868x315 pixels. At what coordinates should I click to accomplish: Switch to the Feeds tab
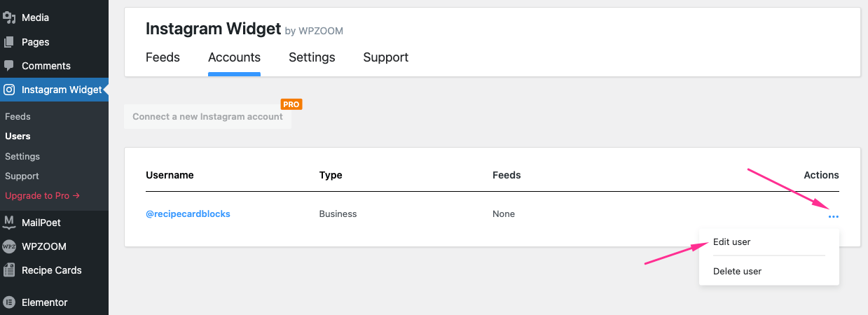(163, 57)
